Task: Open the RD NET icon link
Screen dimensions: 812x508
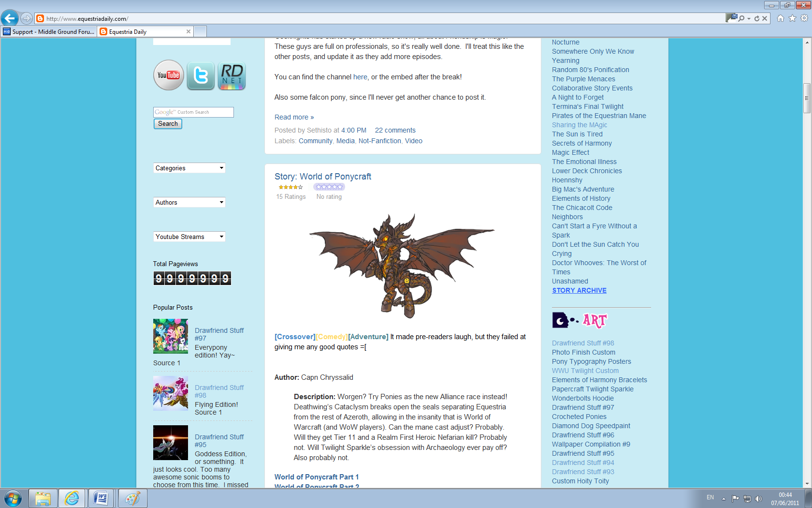Action: tap(232, 75)
